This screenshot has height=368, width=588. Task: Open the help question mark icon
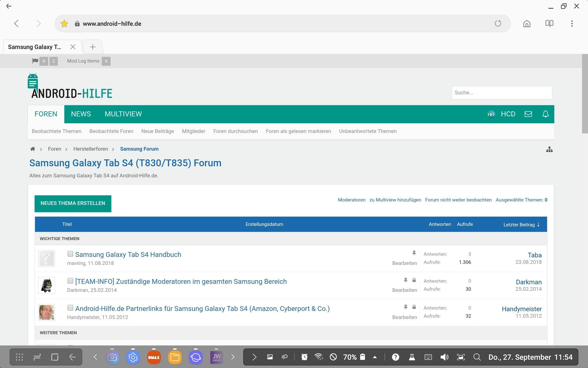[396, 357]
